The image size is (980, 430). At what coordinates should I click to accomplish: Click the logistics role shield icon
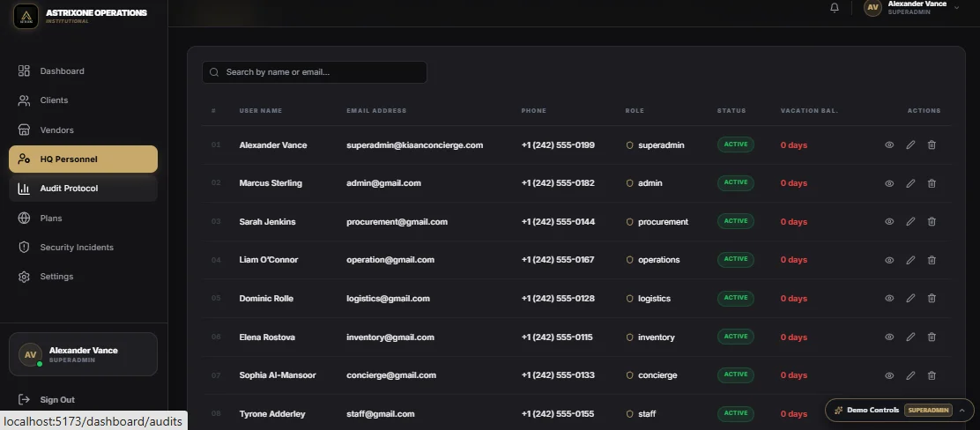coord(630,299)
